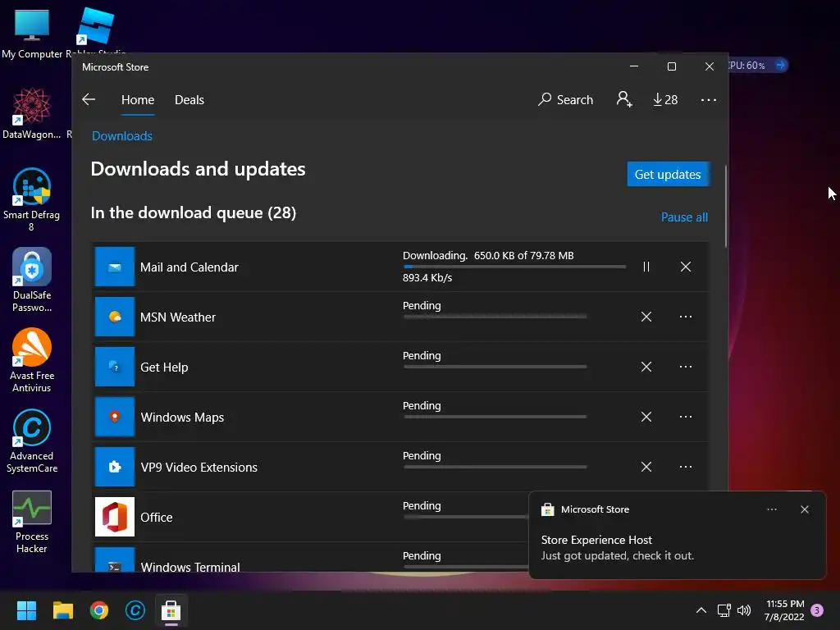840x630 pixels.
Task: Click the volume speaker icon in tray
Action: tap(744, 610)
